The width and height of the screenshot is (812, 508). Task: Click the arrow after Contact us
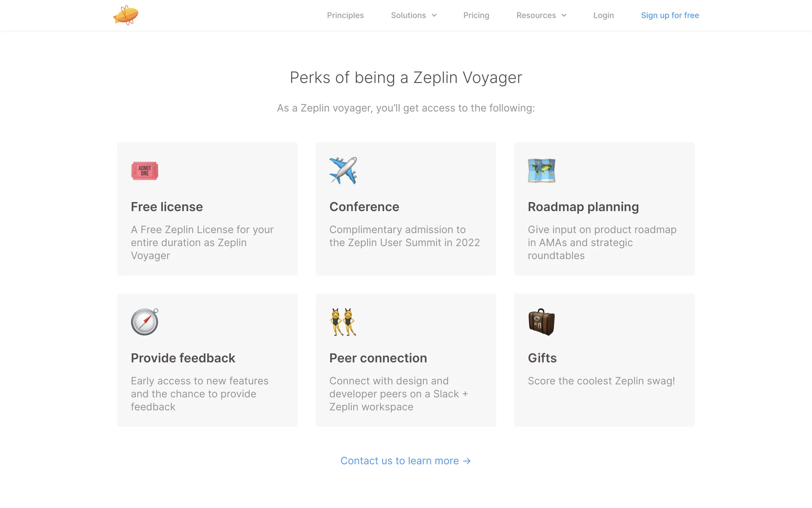coord(467,461)
